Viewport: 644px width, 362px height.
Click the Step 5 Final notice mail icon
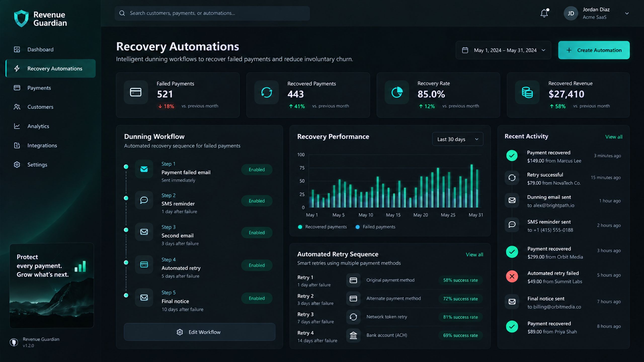point(144,298)
